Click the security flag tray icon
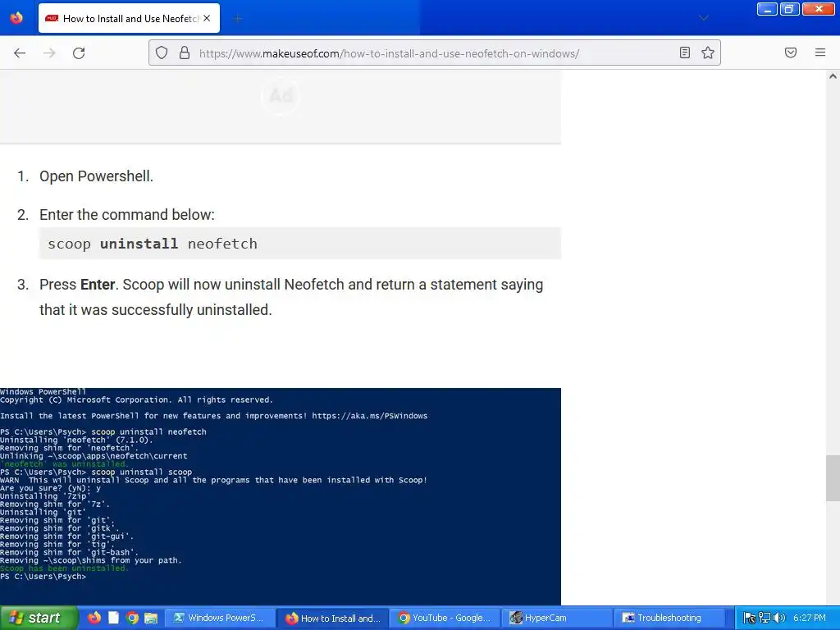This screenshot has width=840, height=630. [750, 618]
